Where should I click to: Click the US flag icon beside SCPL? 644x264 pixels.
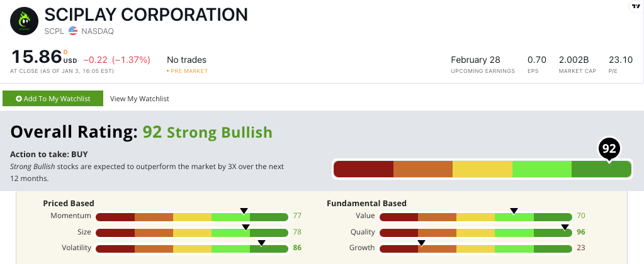[x=73, y=31]
